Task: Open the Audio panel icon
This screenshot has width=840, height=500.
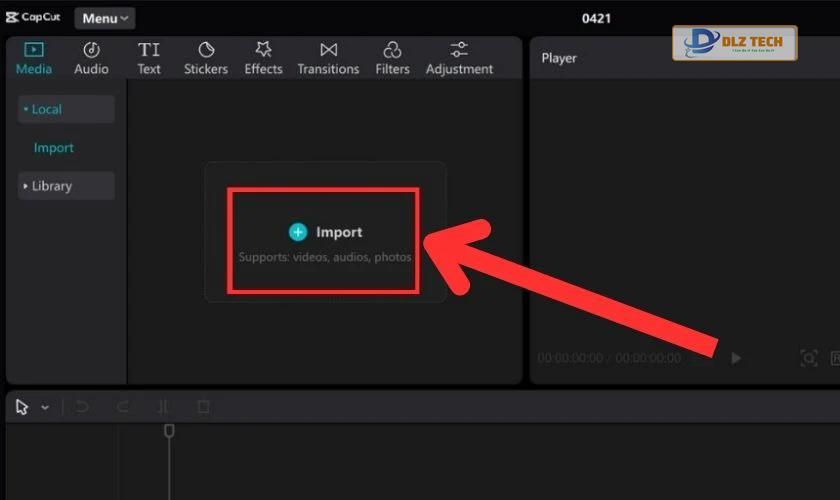Action: (x=91, y=50)
